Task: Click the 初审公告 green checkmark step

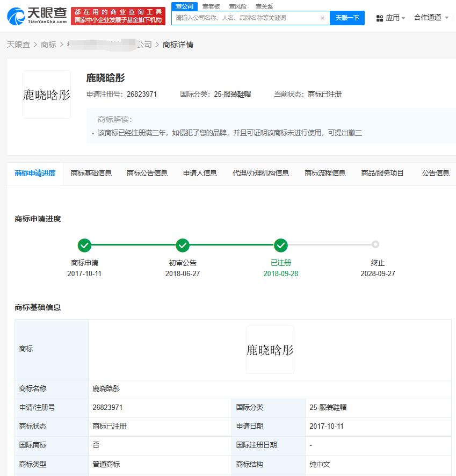Action: click(x=183, y=246)
